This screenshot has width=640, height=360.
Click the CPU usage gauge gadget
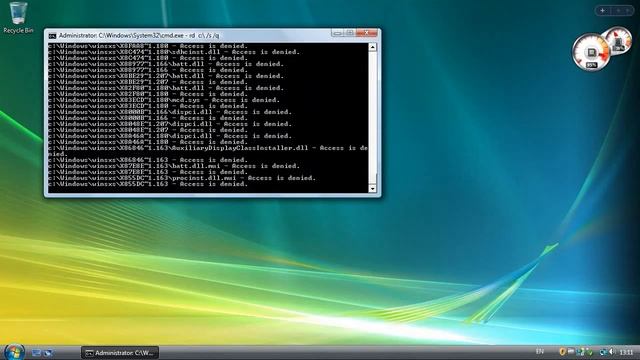[x=591, y=53]
